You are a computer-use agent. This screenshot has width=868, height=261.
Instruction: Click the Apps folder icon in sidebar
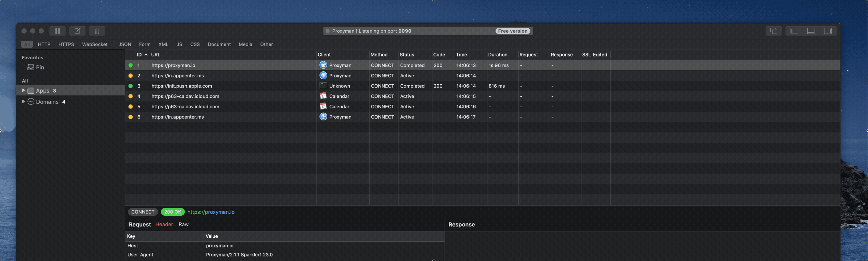pyautogui.click(x=31, y=90)
